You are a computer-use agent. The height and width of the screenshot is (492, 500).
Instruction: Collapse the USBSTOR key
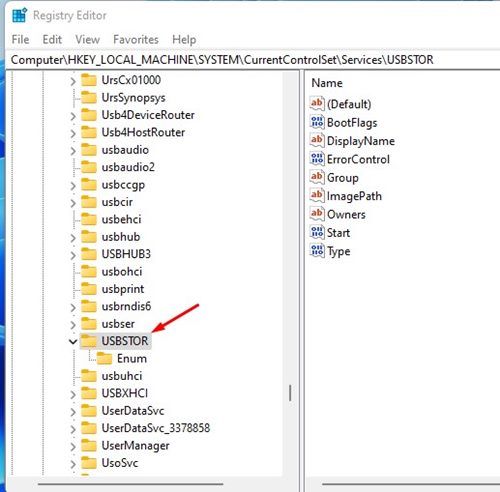pyautogui.click(x=73, y=341)
